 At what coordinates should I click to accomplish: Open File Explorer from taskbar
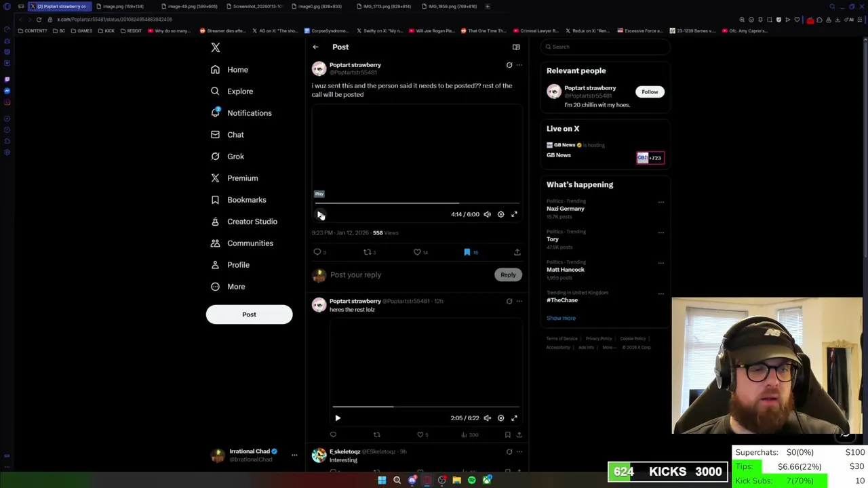pyautogui.click(x=456, y=480)
